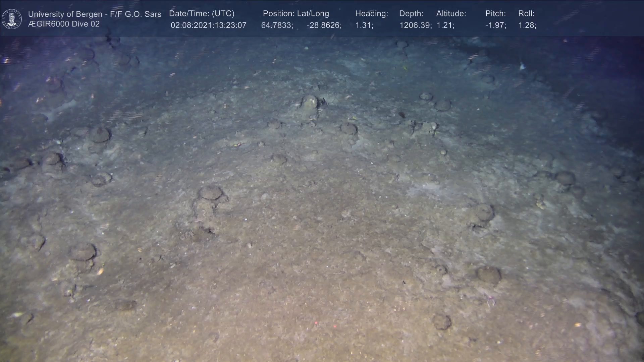Click the Heading label

point(371,14)
